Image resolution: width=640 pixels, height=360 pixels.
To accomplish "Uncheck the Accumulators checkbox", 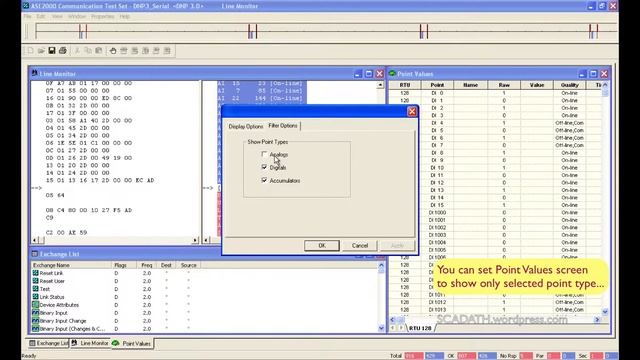I will pos(264,180).
